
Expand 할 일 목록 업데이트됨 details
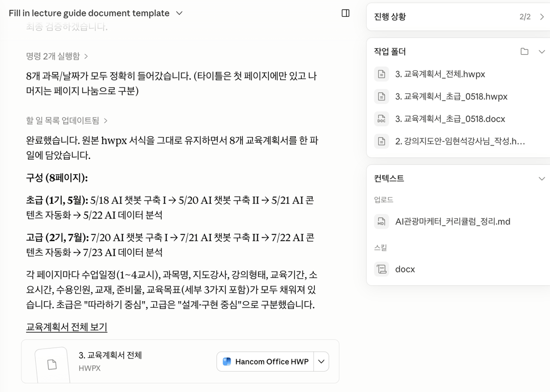pyautogui.click(x=67, y=121)
